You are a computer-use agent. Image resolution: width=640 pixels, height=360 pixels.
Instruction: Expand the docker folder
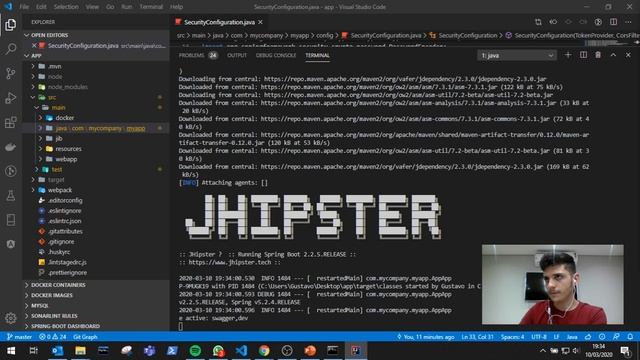pos(40,118)
